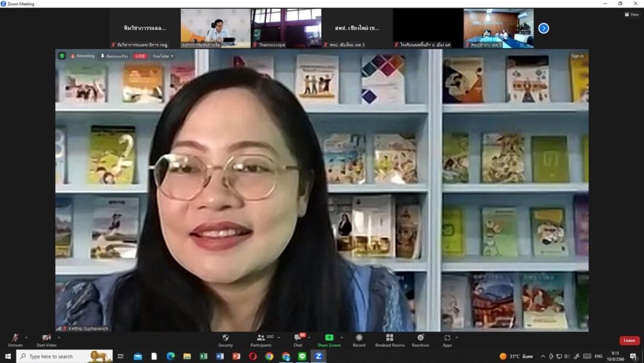Screen dimensions: 644x363
Task: Start video with the camera button
Action: [46, 339]
